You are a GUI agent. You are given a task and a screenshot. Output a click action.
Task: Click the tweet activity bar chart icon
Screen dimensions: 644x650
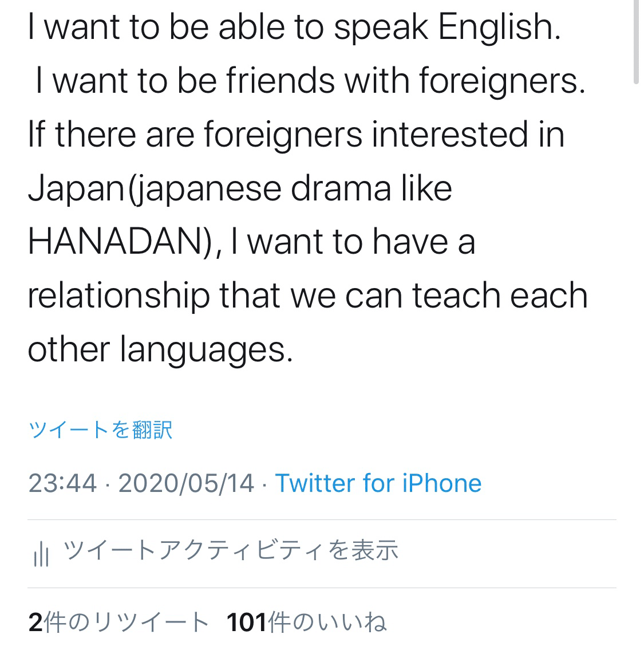click(41, 553)
